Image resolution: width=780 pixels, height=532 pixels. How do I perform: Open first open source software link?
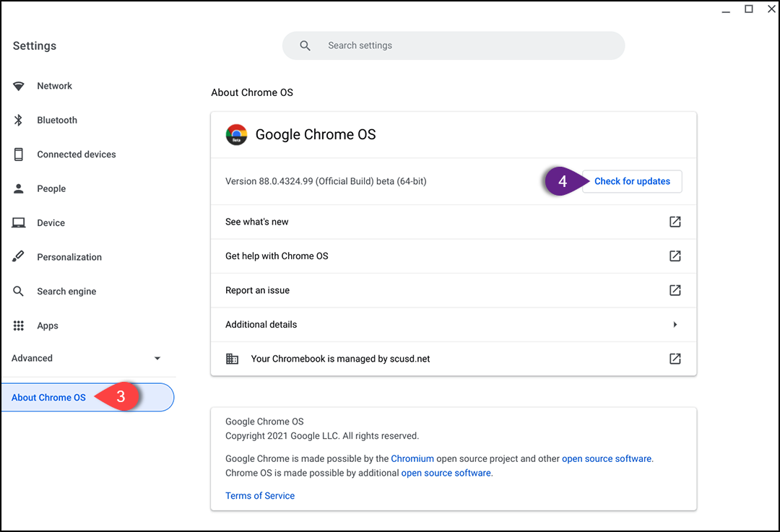coord(607,458)
